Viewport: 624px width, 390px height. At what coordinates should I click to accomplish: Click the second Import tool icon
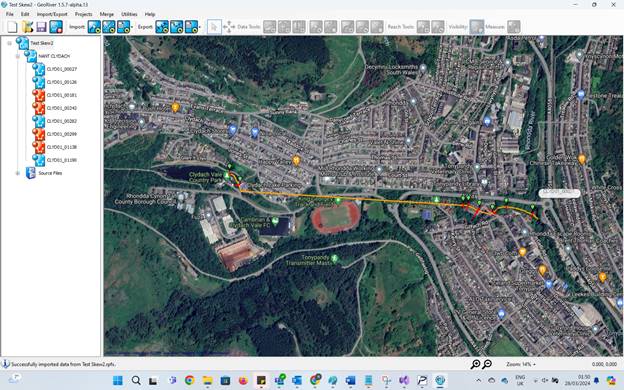[x=109, y=27]
